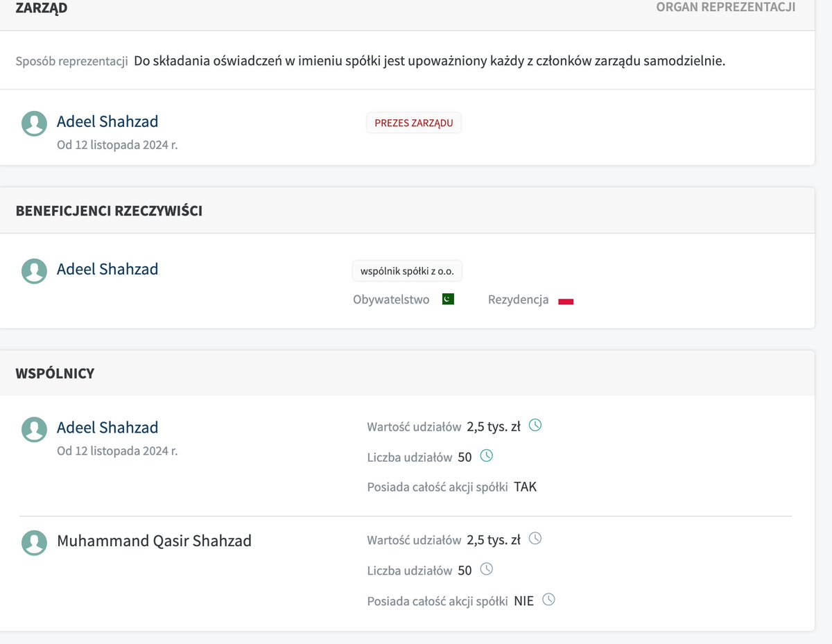The height and width of the screenshot is (644, 832).
Task: Select the Muhammand Qasir Shahzad name
Action: [x=154, y=541]
